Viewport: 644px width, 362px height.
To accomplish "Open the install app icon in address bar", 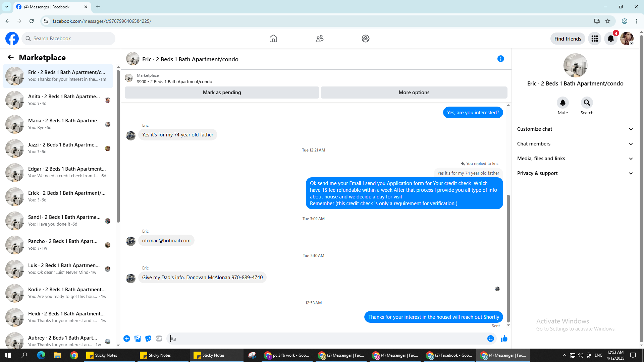I will click(x=597, y=21).
